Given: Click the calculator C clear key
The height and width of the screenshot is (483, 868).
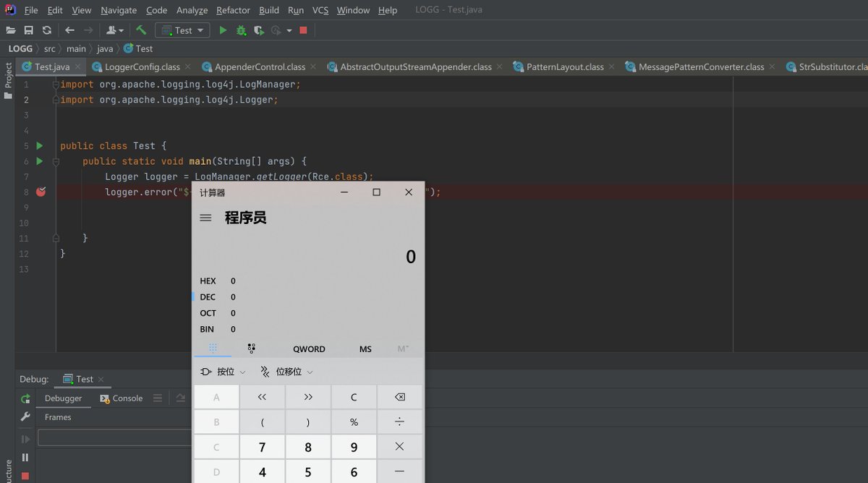Looking at the screenshot, I should 354,397.
